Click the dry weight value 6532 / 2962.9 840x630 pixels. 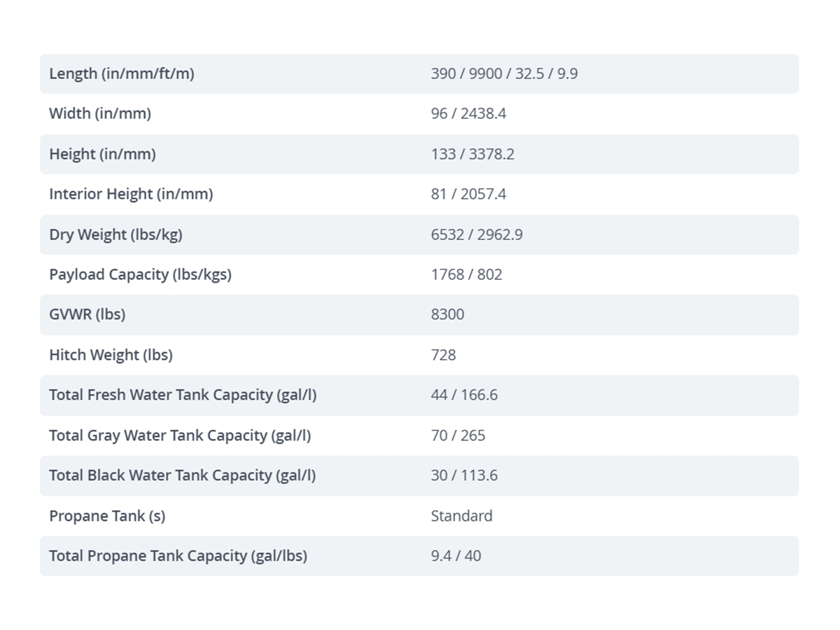tap(477, 234)
